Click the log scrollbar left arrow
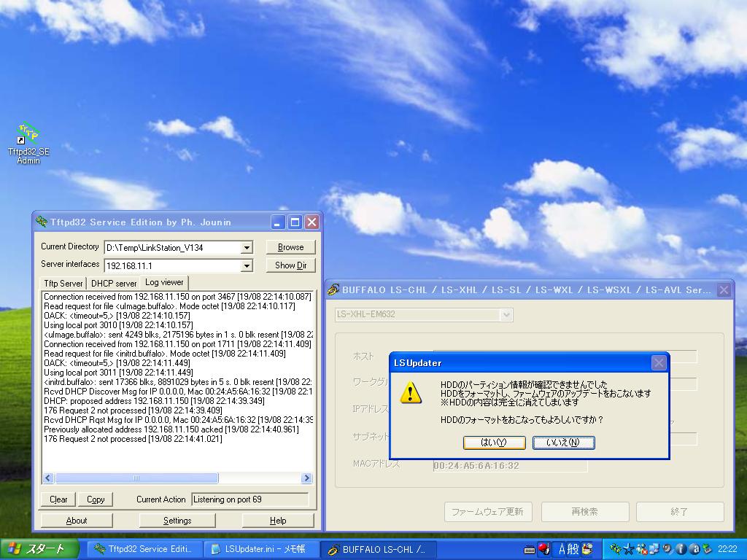747x560 pixels. tap(48, 478)
